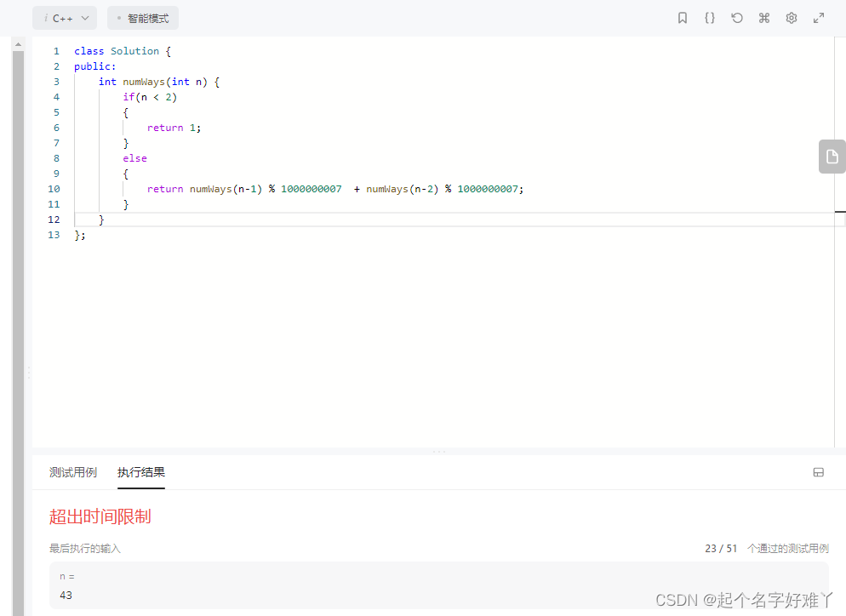Click the left vertical scrollbar track
Screen dimensions: 846x616
coord(18,332)
